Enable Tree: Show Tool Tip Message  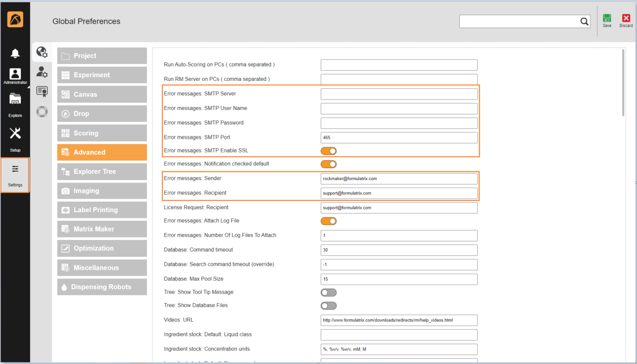pyautogui.click(x=329, y=293)
